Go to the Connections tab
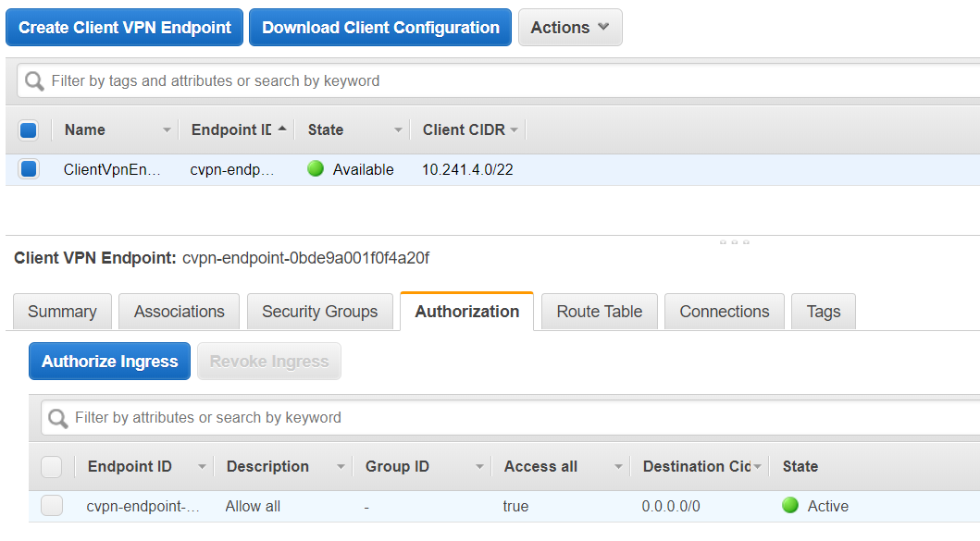 (x=724, y=312)
